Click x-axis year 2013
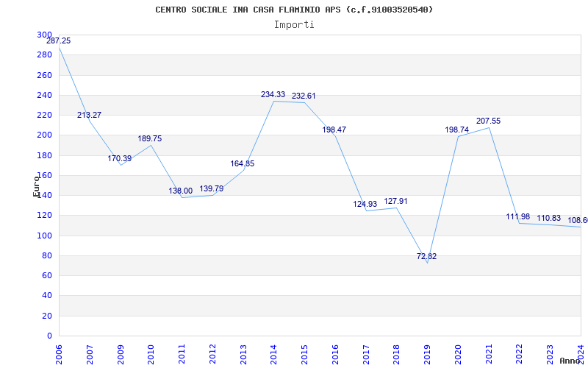This screenshot has height=368, width=588. pyautogui.click(x=243, y=355)
